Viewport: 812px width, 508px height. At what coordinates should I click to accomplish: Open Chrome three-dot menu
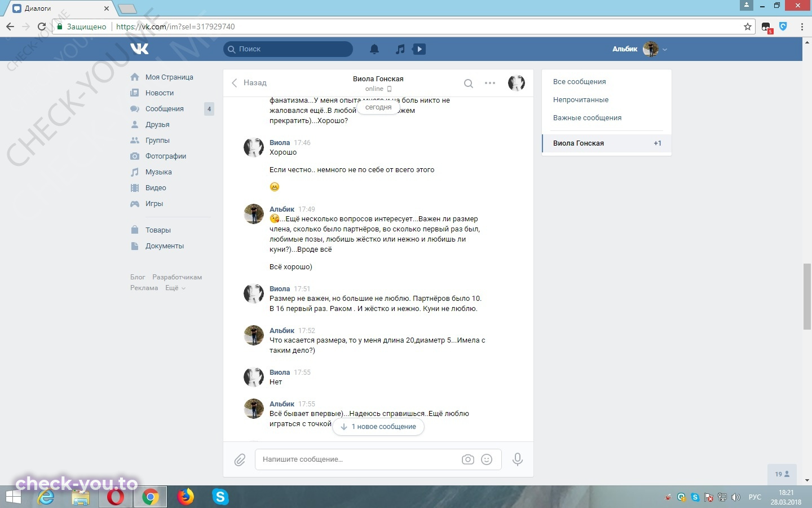[x=802, y=27]
